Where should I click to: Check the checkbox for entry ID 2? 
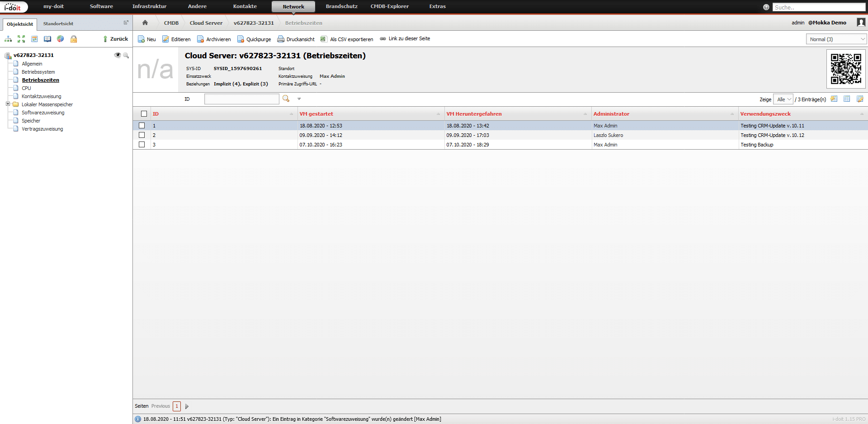point(142,135)
